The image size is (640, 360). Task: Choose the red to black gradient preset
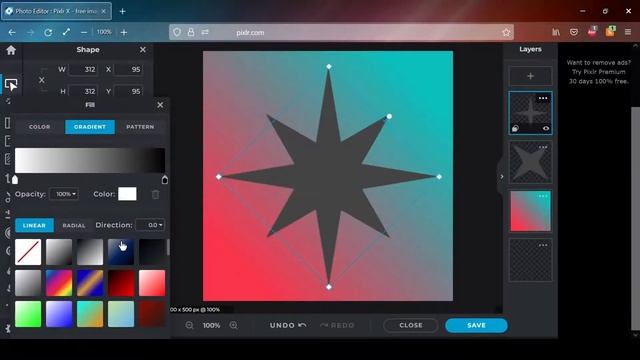[x=121, y=283]
